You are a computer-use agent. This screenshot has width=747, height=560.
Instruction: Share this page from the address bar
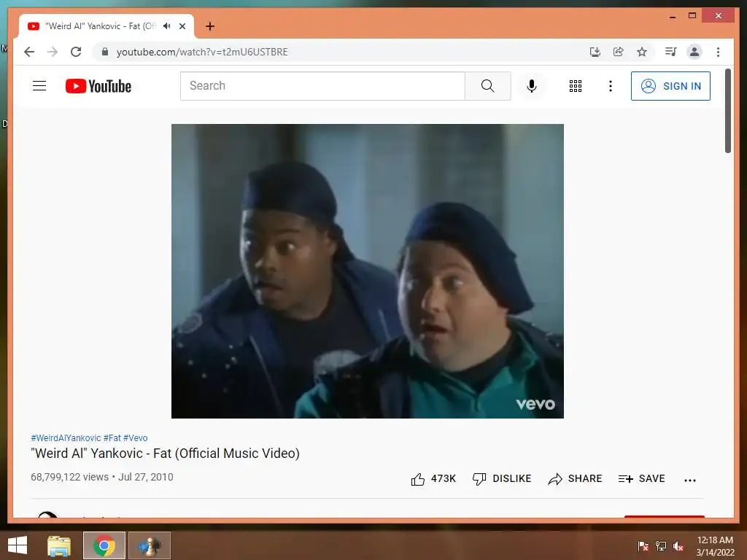(619, 52)
